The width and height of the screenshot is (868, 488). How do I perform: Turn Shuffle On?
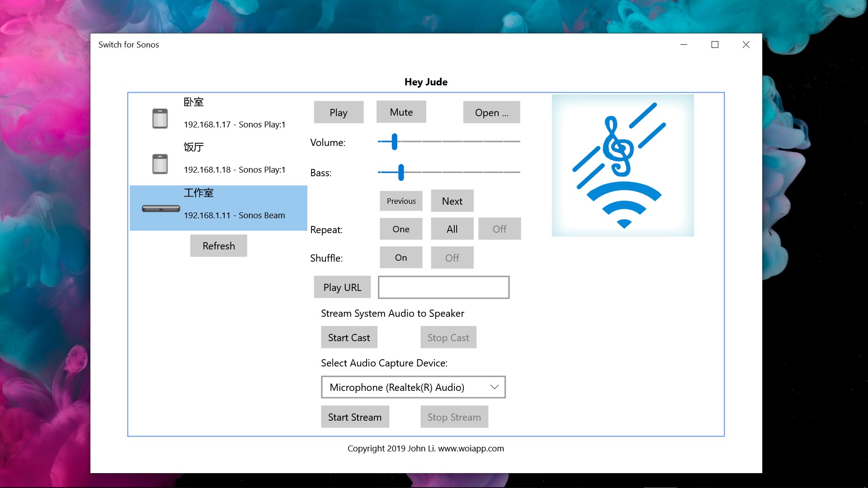401,258
